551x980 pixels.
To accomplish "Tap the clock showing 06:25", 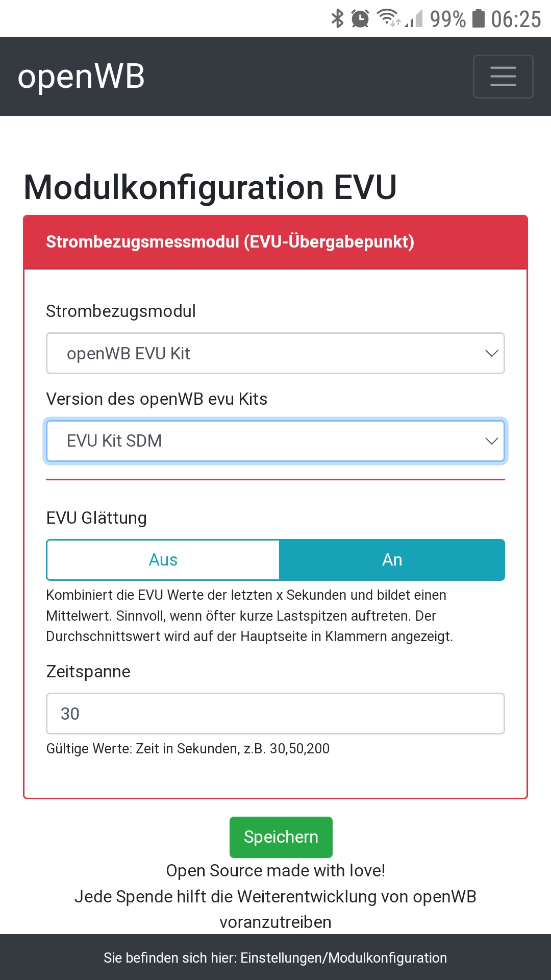I will click(516, 19).
